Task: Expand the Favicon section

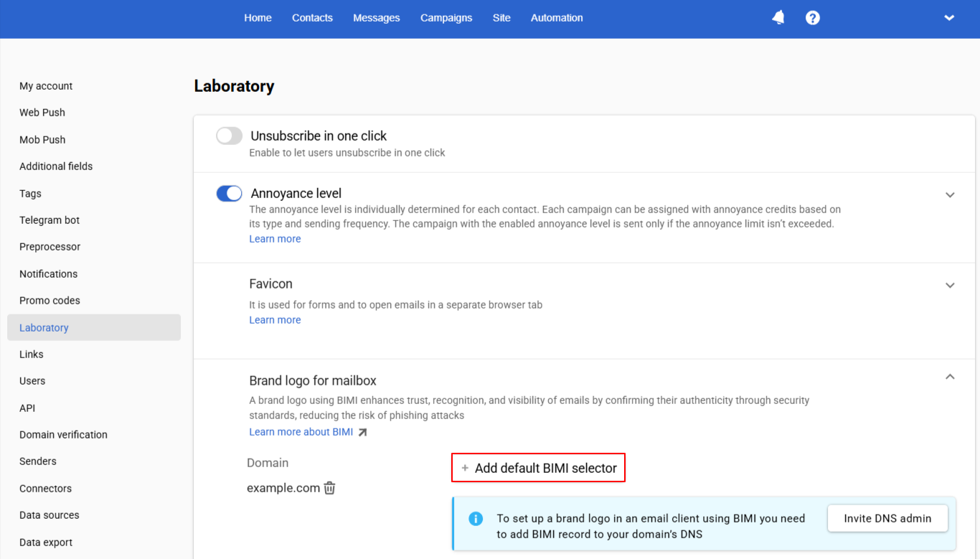Action: [x=950, y=285]
